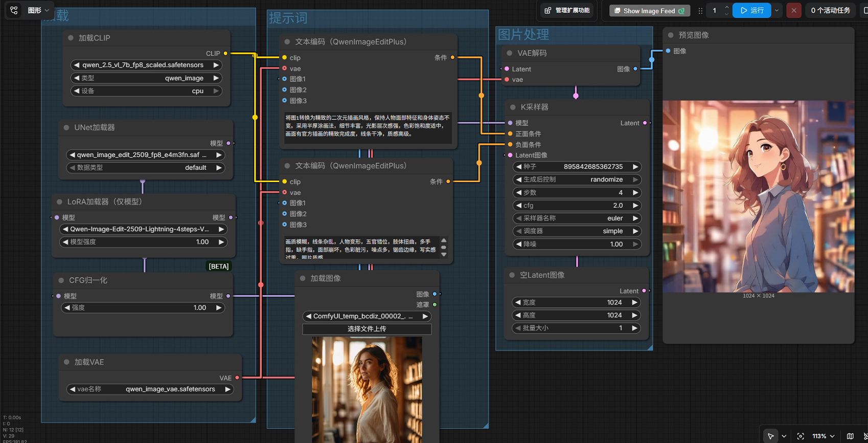Open the 生成后控制 randomize combo
868x443 pixels.
point(577,180)
